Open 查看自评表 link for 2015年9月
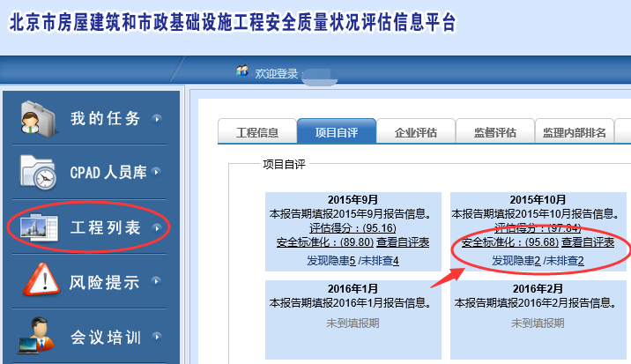 (403, 242)
